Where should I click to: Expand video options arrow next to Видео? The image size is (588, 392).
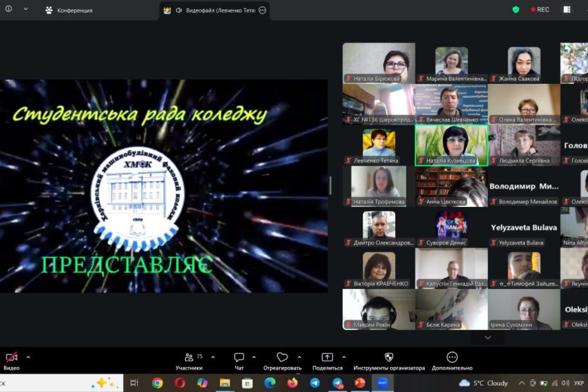click(28, 357)
